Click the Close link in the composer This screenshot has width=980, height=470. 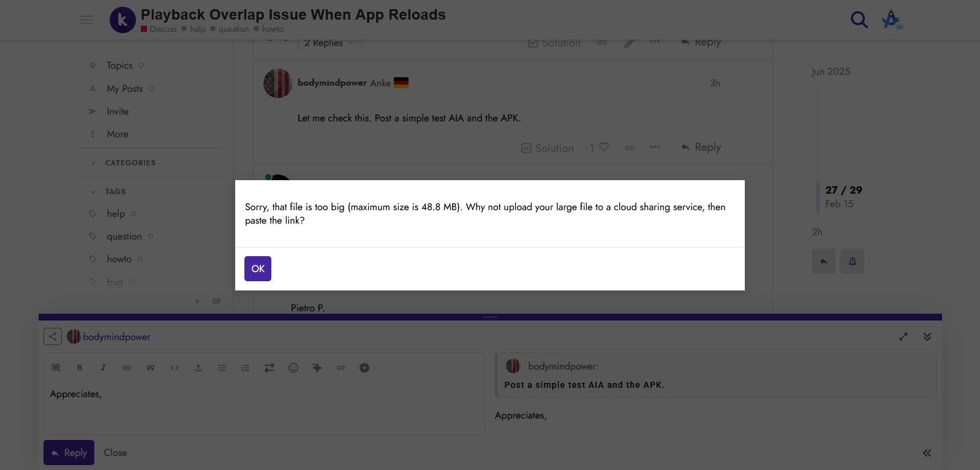coord(115,453)
